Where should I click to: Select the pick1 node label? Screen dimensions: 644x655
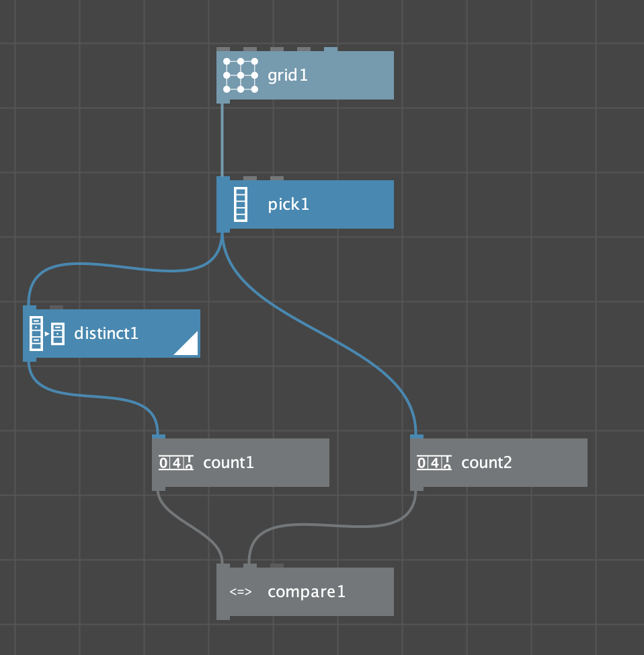[288, 204]
